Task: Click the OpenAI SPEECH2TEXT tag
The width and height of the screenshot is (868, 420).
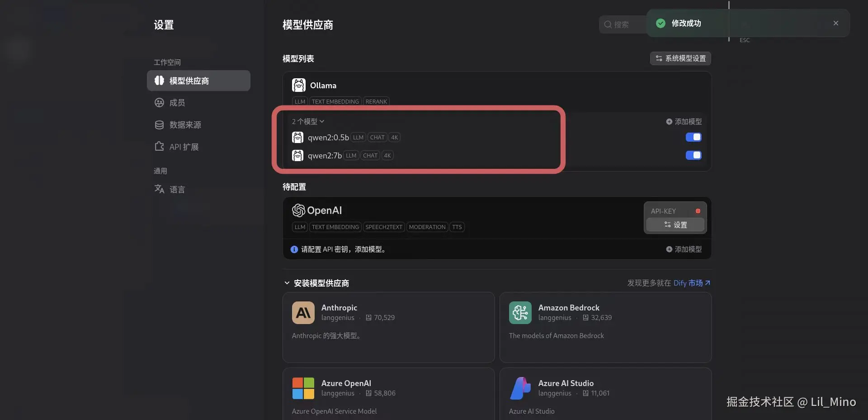Action: point(384,227)
